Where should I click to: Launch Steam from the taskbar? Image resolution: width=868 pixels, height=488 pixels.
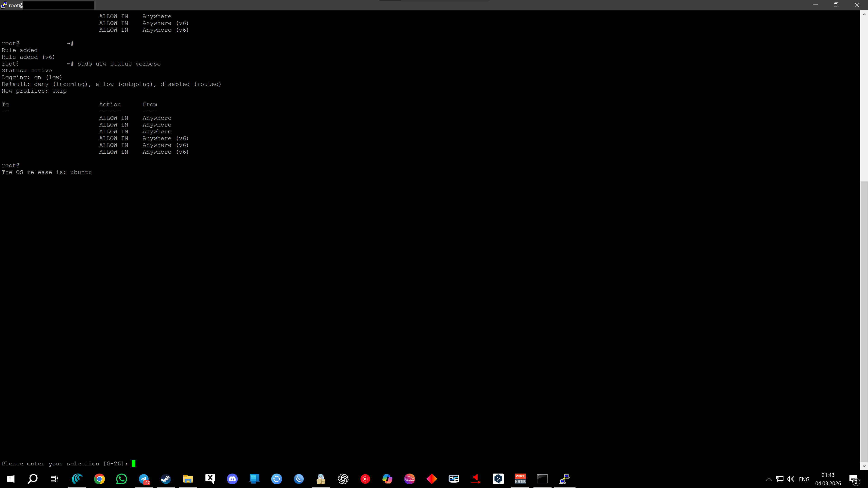166,479
